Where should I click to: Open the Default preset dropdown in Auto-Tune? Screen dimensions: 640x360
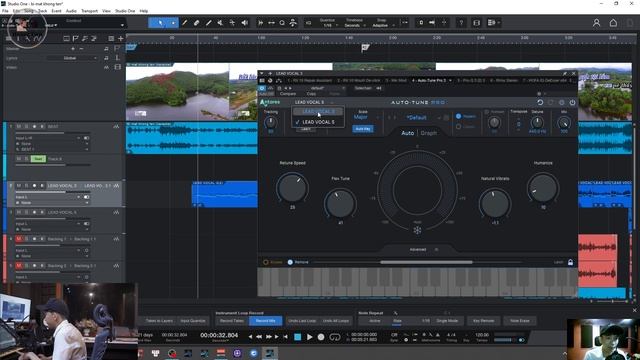[417, 118]
